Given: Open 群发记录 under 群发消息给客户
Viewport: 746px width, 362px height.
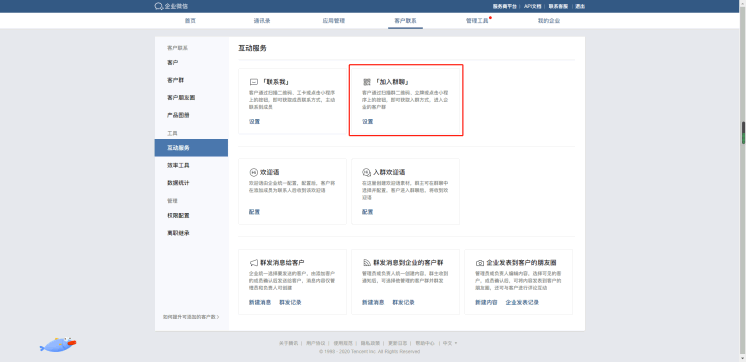Looking at the screenshot, I should tap(290, 303).
